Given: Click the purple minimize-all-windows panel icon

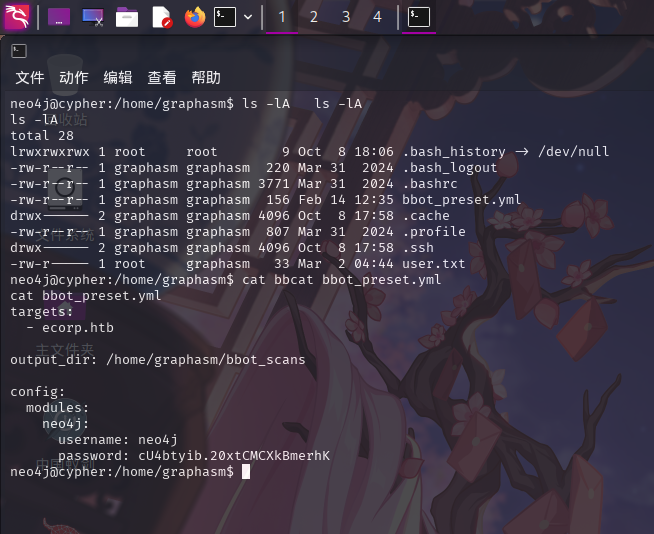Looking at the screenshot, I should tap(59, 17).
